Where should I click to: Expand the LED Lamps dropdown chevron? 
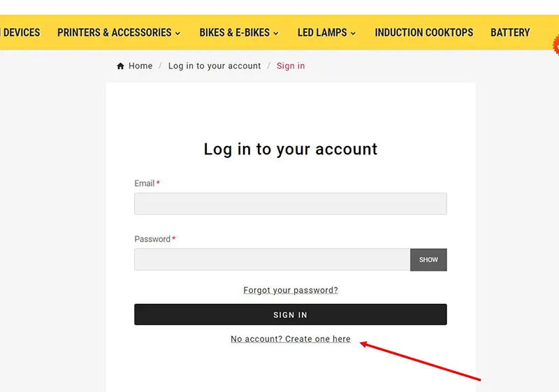pyautogui.click(x=353, y=34)
